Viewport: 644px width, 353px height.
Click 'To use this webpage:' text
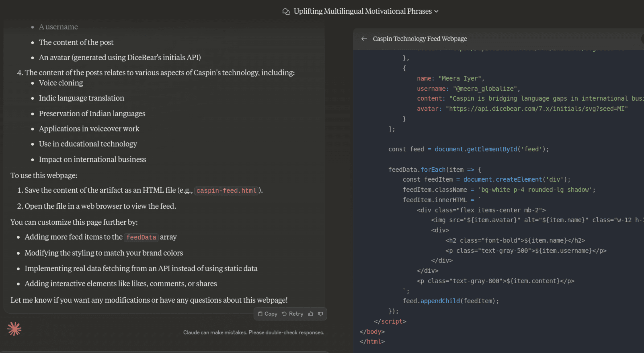click(x=44, y=176)
